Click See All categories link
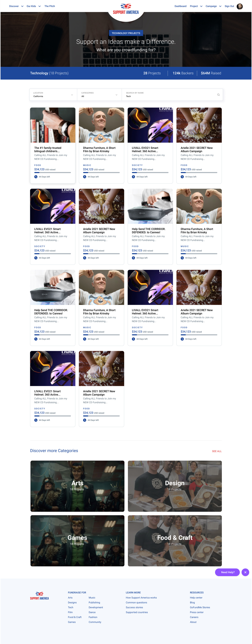252x644 pixels. tap(216, 451)
